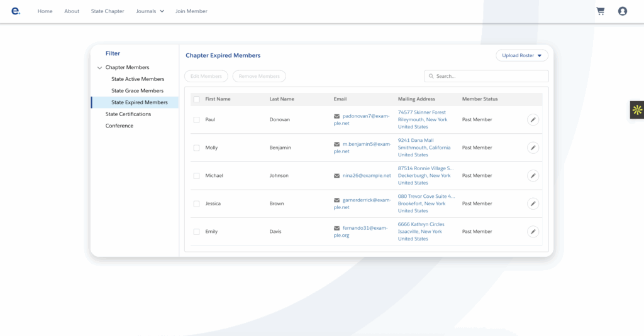Click the edit pencil for Jessica Brown
The height and width of the screenshot is (336, 644).
click(533, 203)
